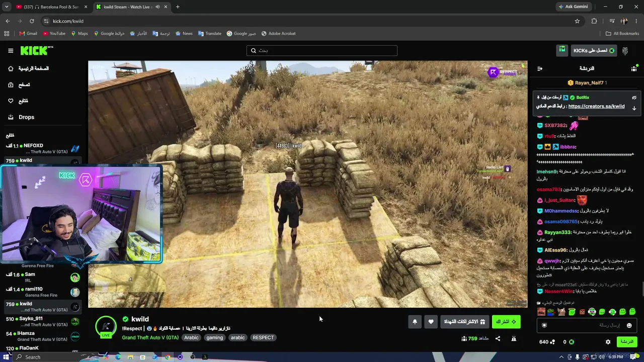The height and width of the screenshot is (362, 644).
Task: Open the green treasure chest rewards icon
Action: point(562,50)
